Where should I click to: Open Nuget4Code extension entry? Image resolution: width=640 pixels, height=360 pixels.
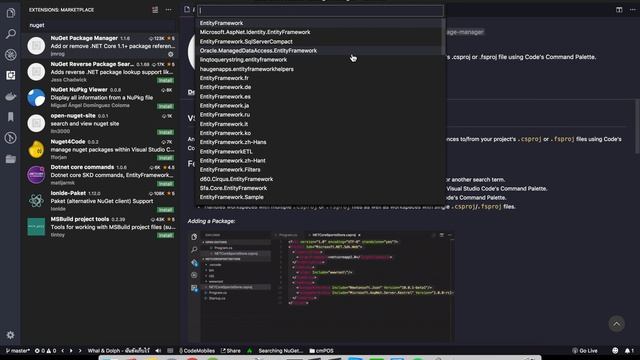[100, 149]
